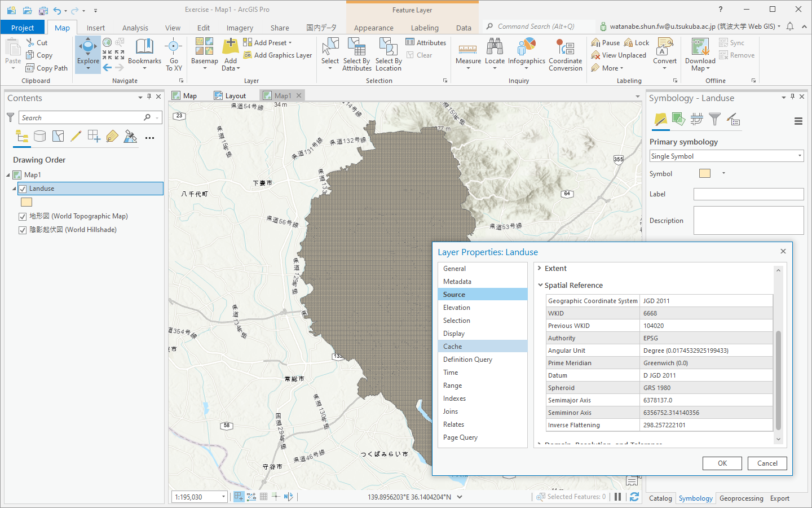The image size is (812, 508).
Task: Collapse the Map1 tree node
Action: click(x=8, y=175)
